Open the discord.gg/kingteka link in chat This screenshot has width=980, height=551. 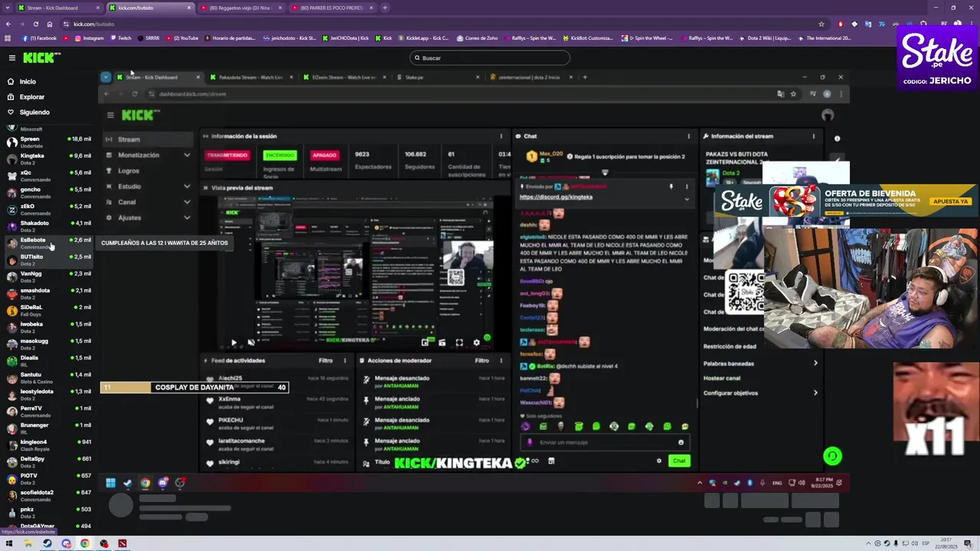[x=556, y=197]
